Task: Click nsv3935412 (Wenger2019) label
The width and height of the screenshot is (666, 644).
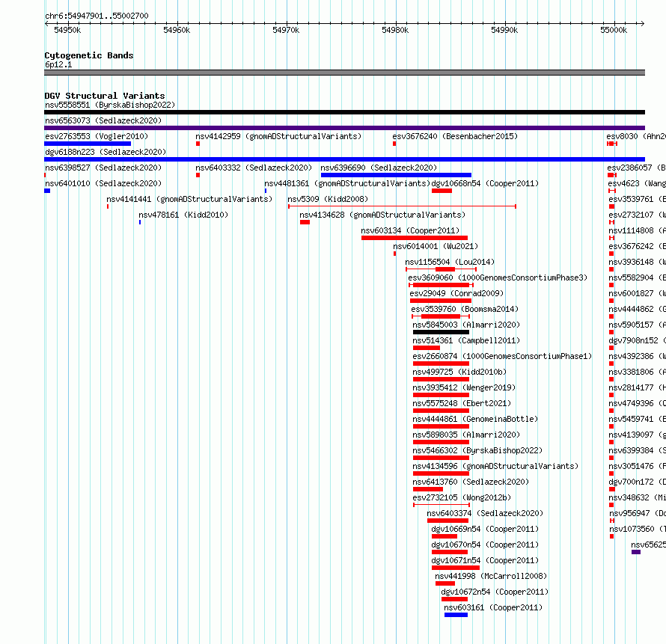Action: 464,387
